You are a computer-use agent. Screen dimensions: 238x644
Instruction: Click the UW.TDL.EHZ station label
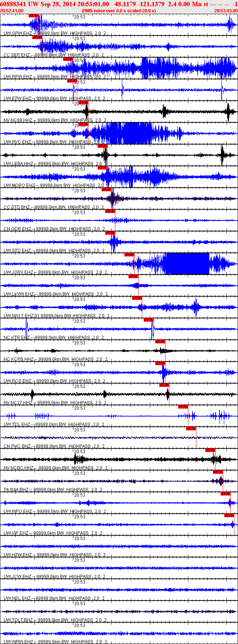pyautogui.click(x=17, y=424)
